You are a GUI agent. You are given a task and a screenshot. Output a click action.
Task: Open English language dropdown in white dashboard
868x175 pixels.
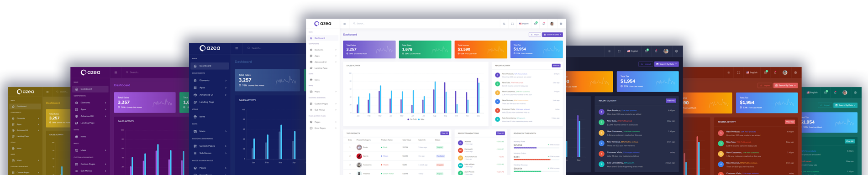coord(523,24)
